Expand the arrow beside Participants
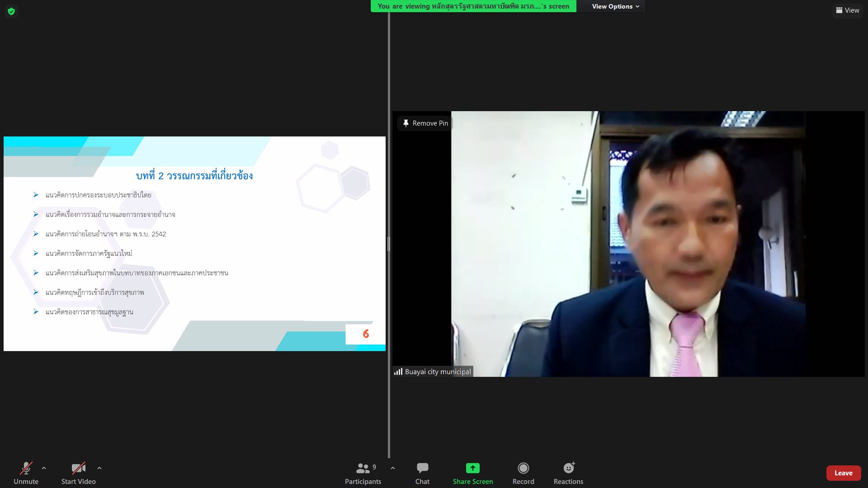The height and width of the screenshot is (488, 868). pos(393,468)
